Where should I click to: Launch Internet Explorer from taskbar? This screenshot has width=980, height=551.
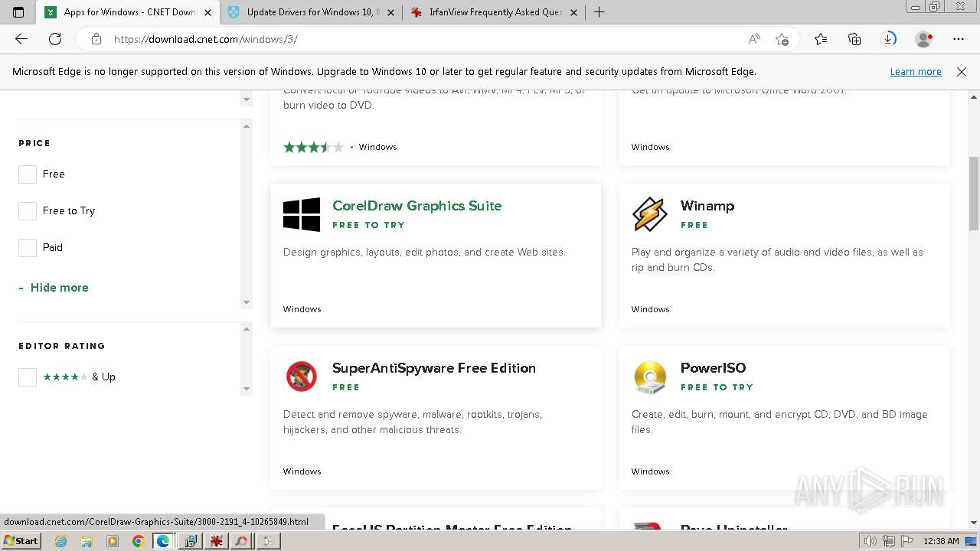tap(61, 541)
